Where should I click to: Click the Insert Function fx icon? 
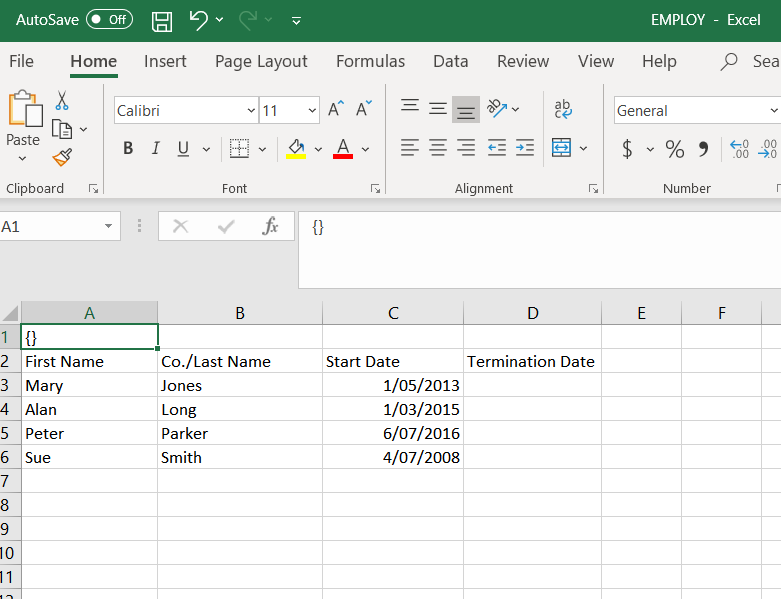click(x=270, y=227)
